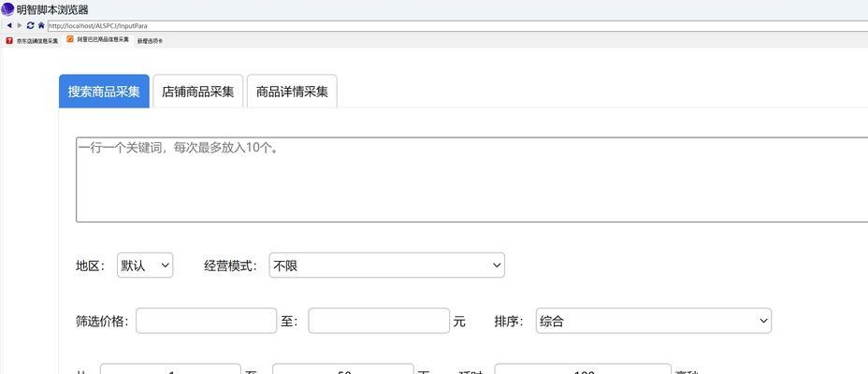The image size is (868, 374).
Task: Click the red icon on 京东店铺信息采集 tab
Action: click(x=8, y=40)
